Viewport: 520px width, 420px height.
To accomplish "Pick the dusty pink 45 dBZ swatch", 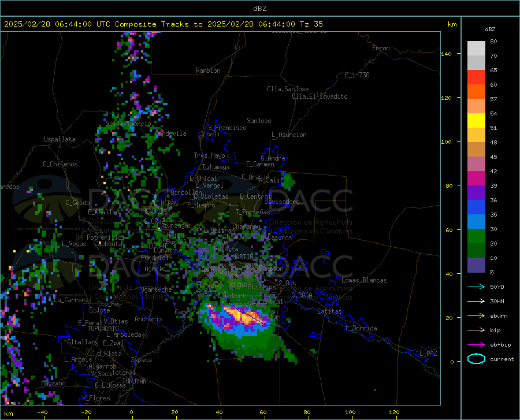I will click(x=476, y=163).
